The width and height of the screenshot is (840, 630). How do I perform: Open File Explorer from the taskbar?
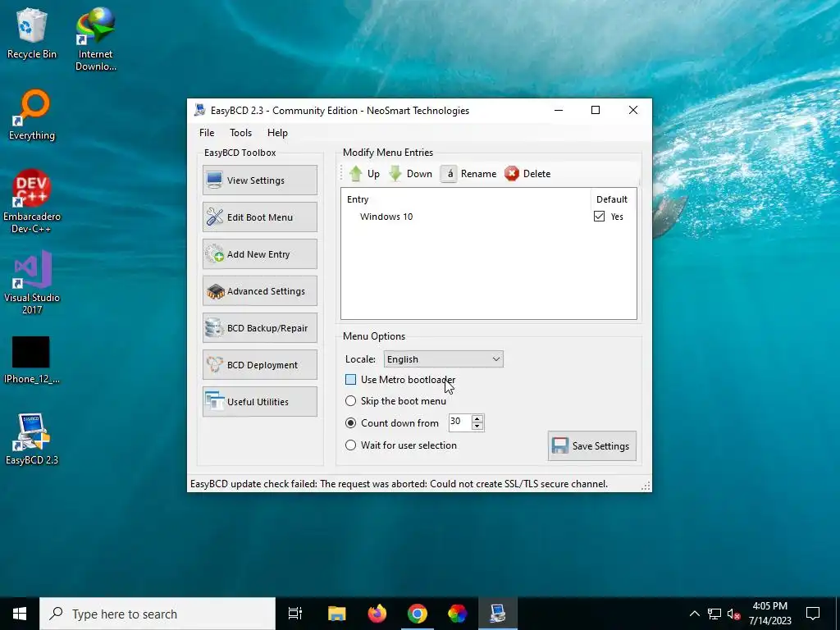point(336,614)
